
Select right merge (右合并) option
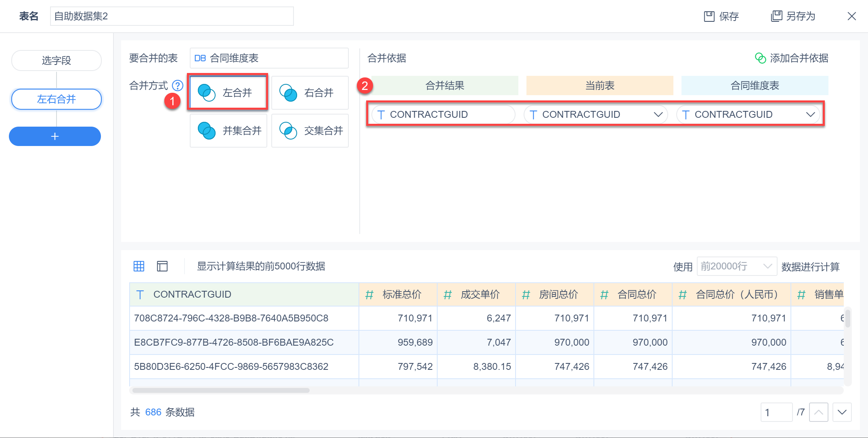tap(310, 92)
